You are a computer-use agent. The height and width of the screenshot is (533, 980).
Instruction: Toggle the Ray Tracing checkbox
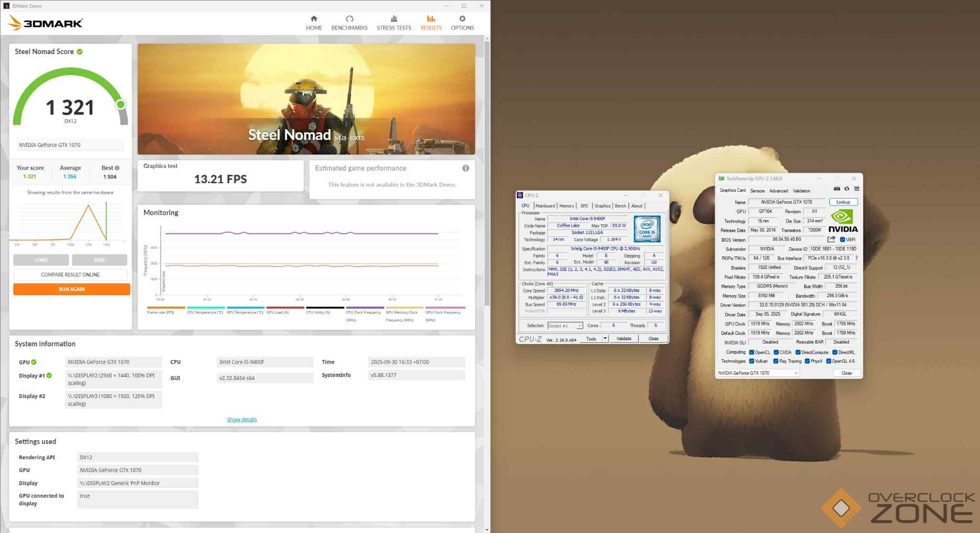point(776,361)
